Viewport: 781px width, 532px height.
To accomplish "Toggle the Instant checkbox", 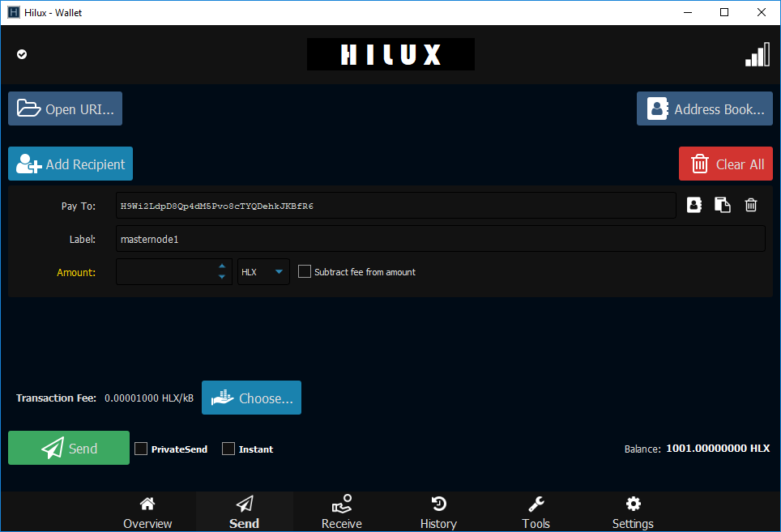I will click(228, 449).
